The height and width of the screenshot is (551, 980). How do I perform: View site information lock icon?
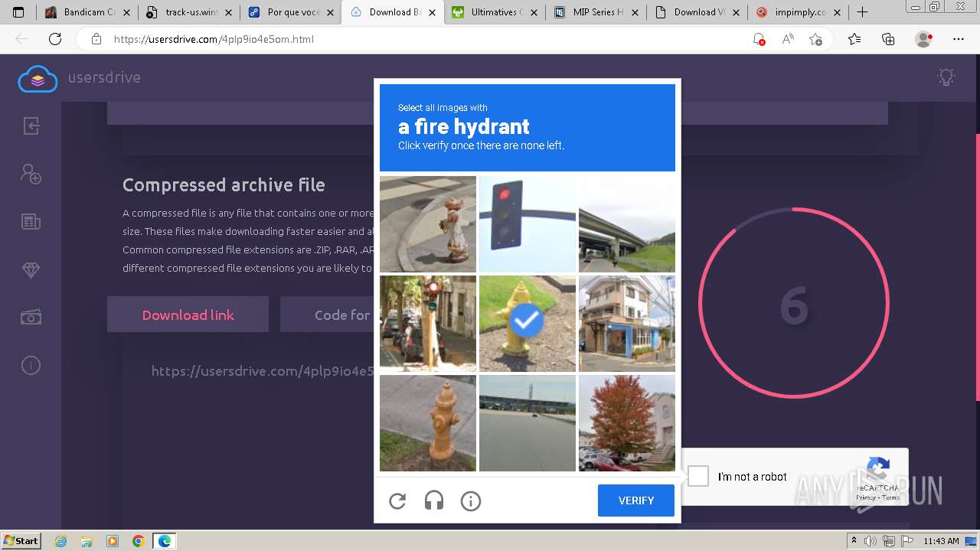point(96,39)
